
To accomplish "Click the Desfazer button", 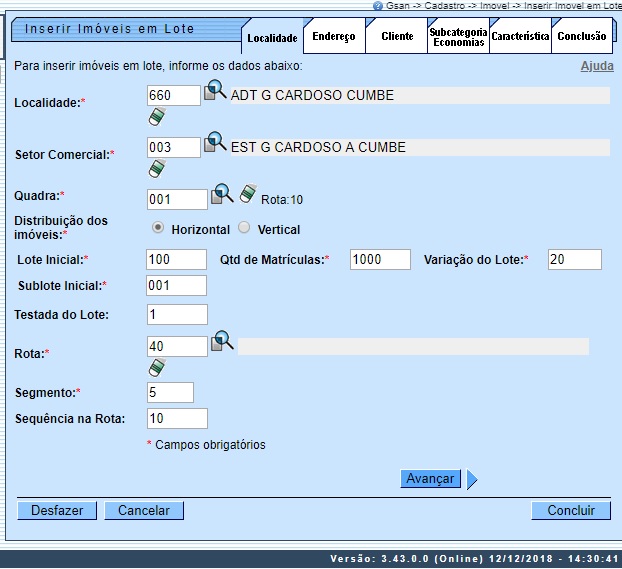I will tap(57, 510).
